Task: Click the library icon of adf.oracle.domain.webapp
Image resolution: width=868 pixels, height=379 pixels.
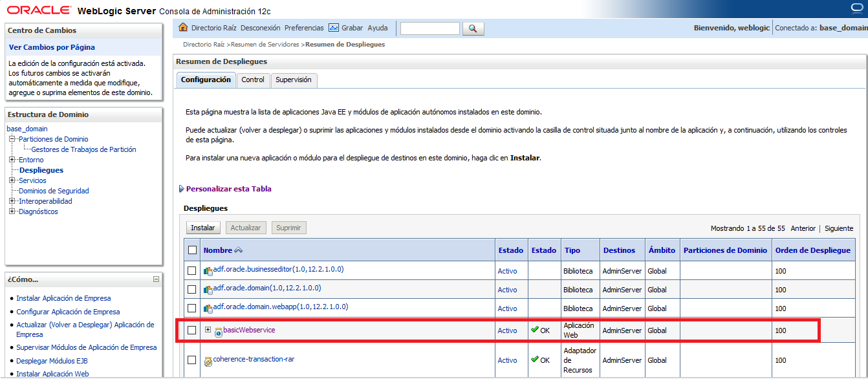Action: (208, 309)
